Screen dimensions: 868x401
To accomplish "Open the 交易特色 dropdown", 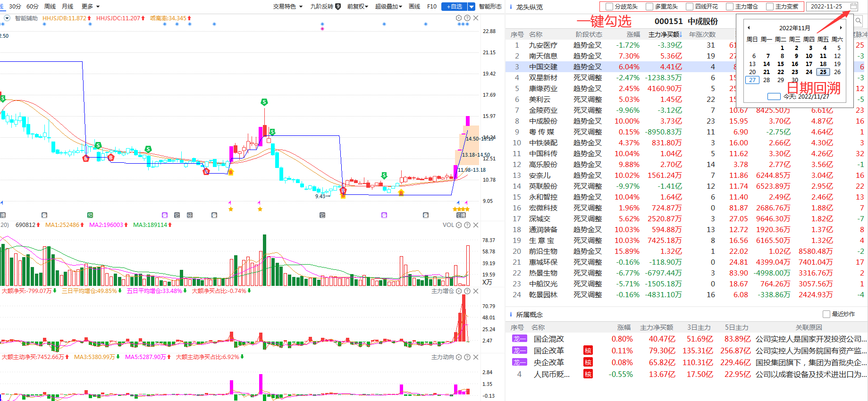I will click(x=287, y=6).
